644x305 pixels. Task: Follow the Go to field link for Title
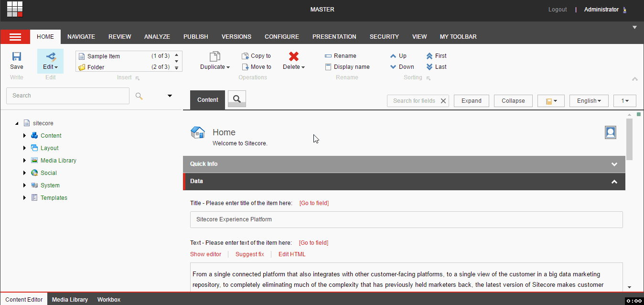314,203
